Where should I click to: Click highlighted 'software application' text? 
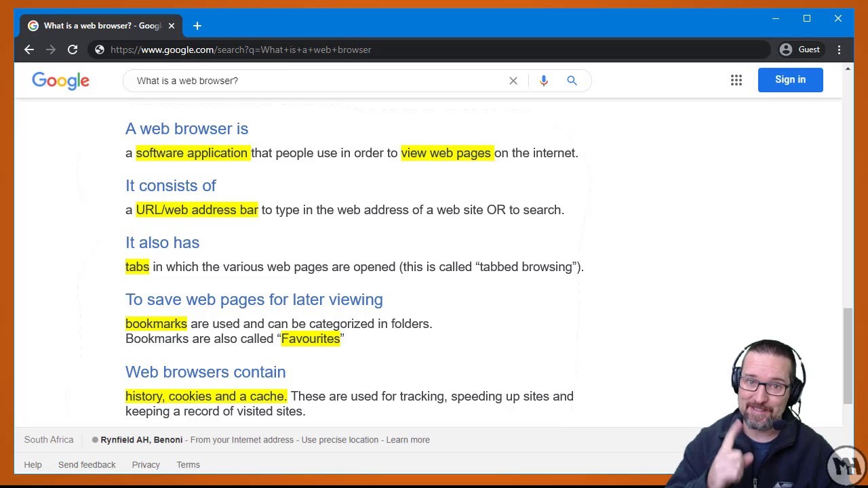pos(192,153)
